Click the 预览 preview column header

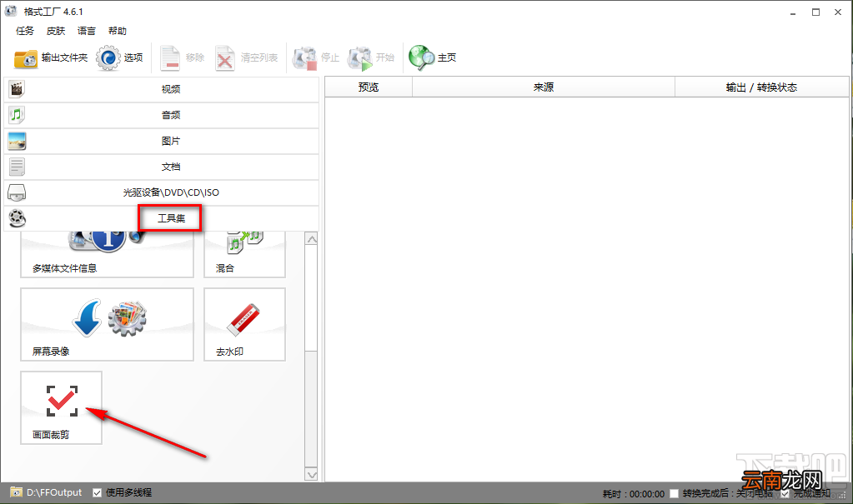click(369, 87)
